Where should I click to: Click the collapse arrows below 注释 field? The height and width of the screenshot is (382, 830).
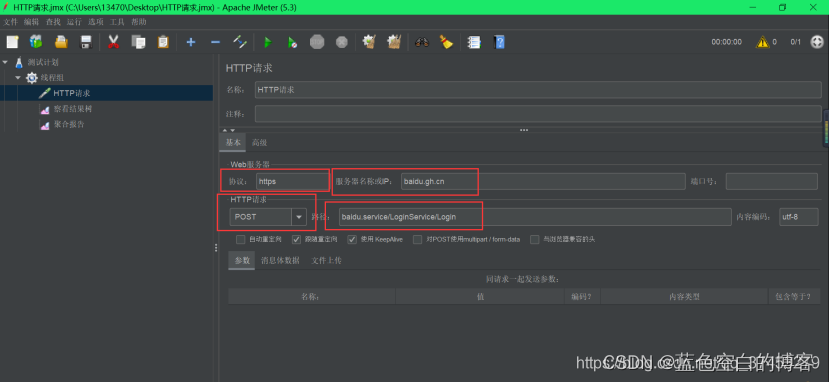coord(229,130)
